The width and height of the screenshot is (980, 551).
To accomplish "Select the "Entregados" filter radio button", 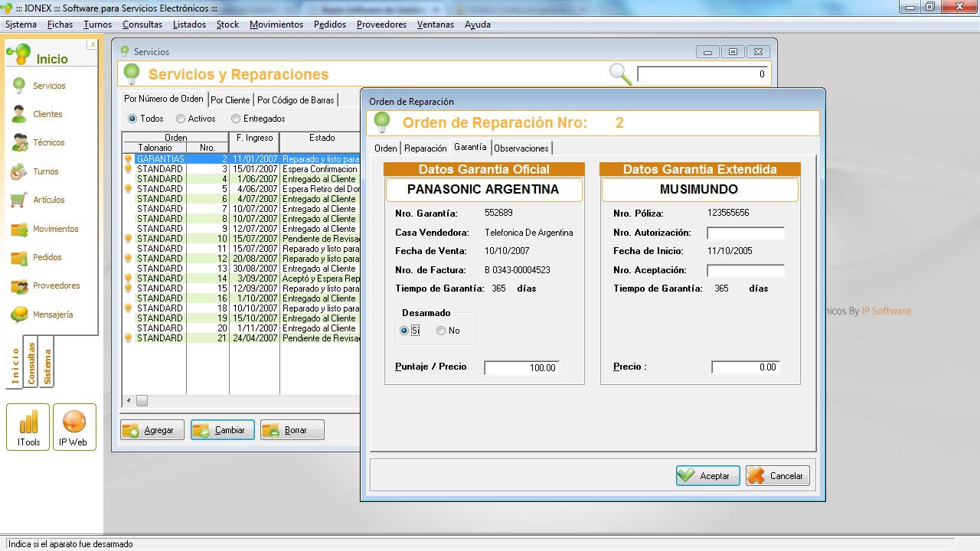I will click(x=236, y=119).
